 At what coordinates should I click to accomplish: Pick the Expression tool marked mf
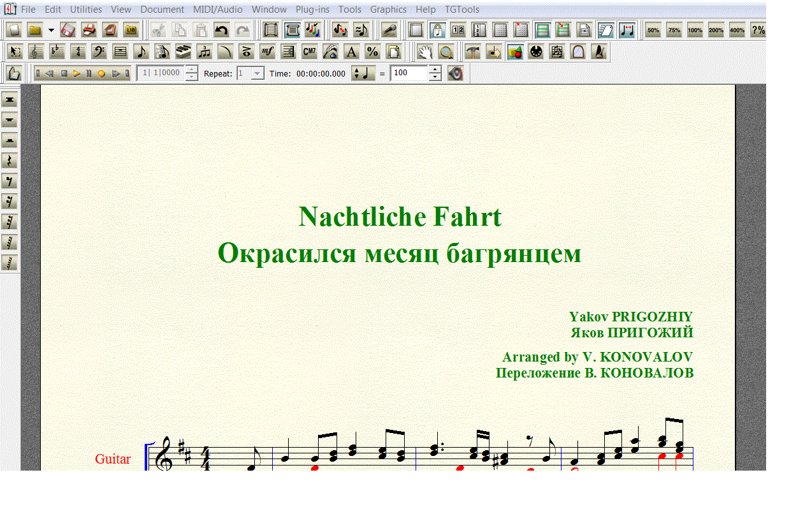pos(268,52)
